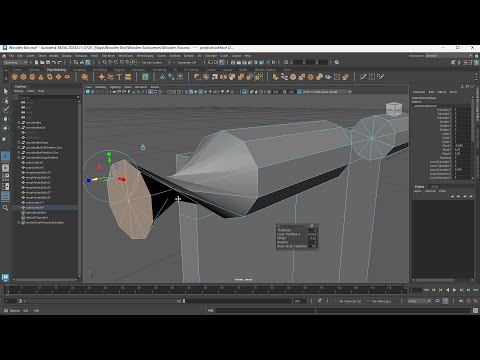The width and height of the screenshot is (480, 360).
Task: Create a polygon cube from the shelf
Action: [x=23, y=77]
